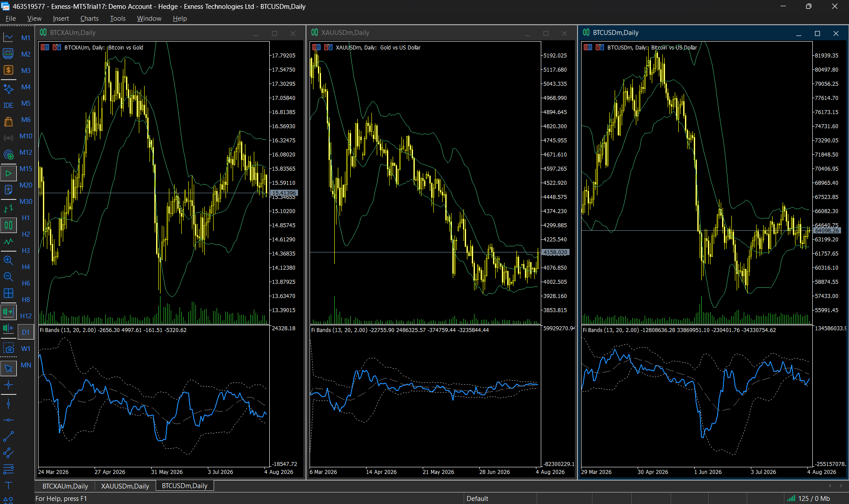Click the zoom in magnifier icon
Viewport: 849px width, 504px height.
[8, 260]
